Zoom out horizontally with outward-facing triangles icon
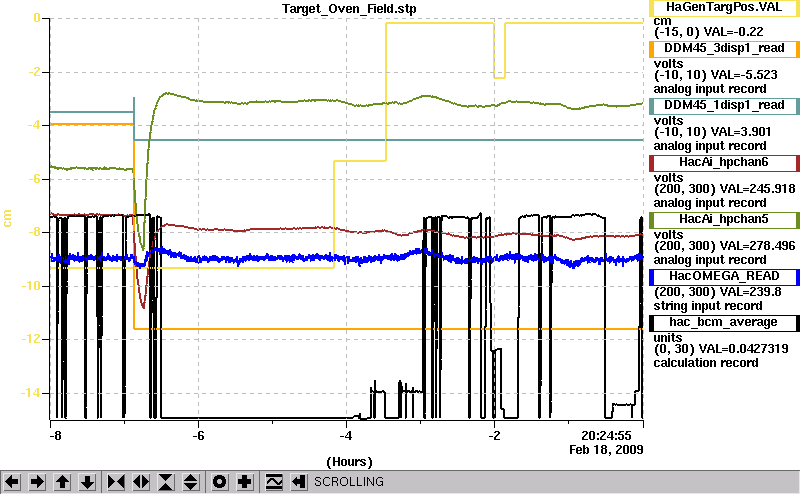Viewport: 800px width, 494px height. (x=141, y=482)
